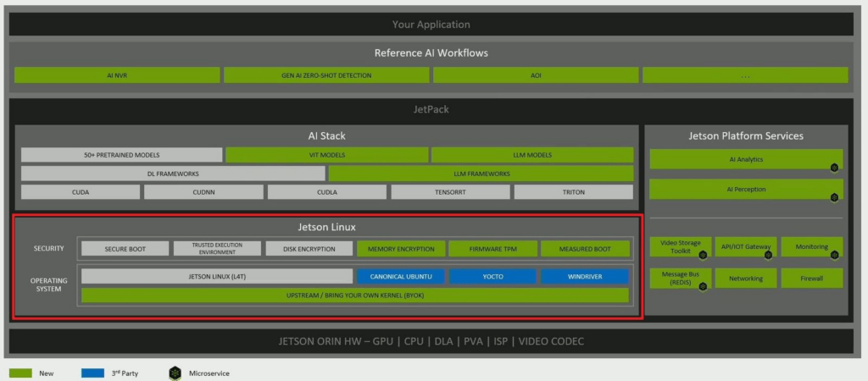The image size is (868, 381).
Task: Select the Networking service box
Action: [x=746, y=279]
